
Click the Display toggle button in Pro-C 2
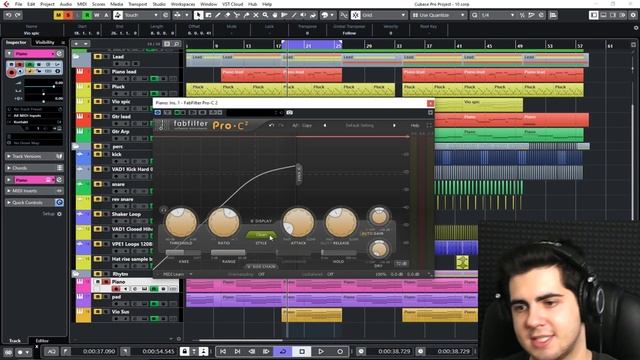click(x=260, y=221)
